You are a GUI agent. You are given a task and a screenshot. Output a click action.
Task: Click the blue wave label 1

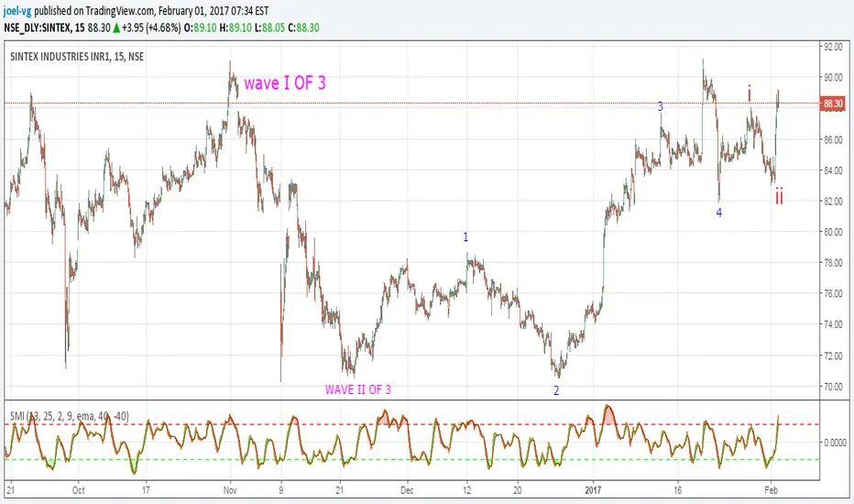[465, 237]
